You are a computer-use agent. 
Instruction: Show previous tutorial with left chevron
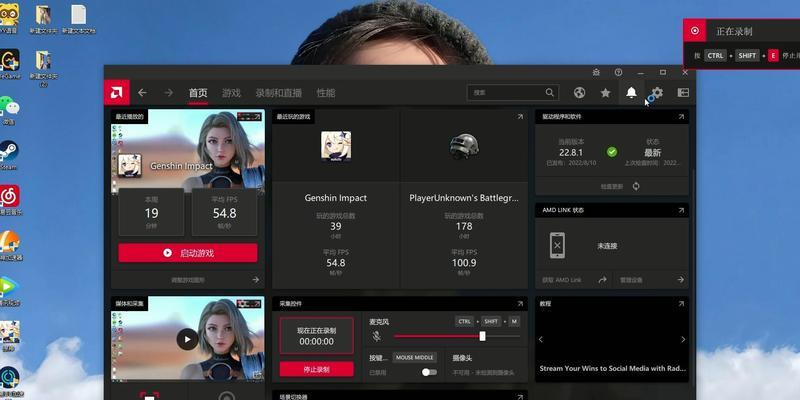point(541,339)
